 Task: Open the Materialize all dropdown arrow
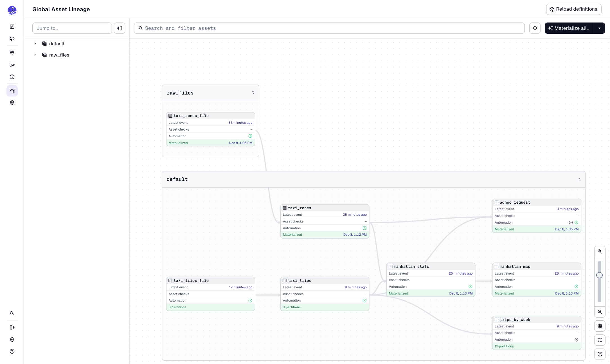[600, 28]
